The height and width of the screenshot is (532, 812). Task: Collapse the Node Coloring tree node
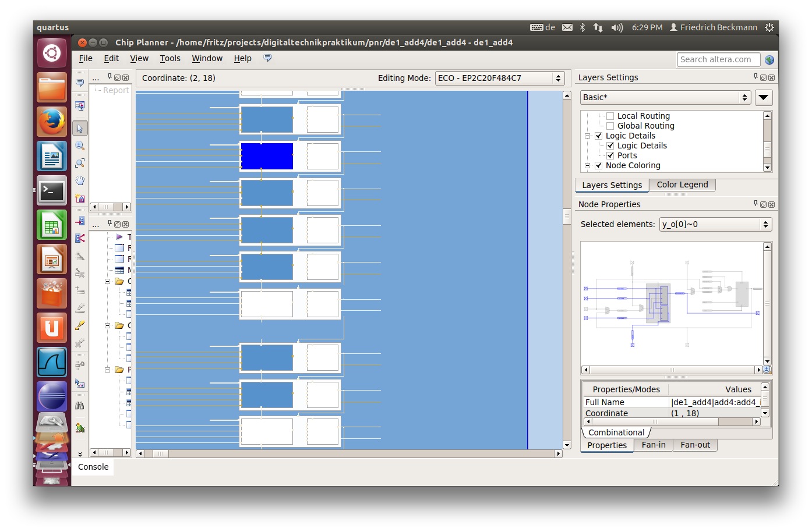[588, 166]
